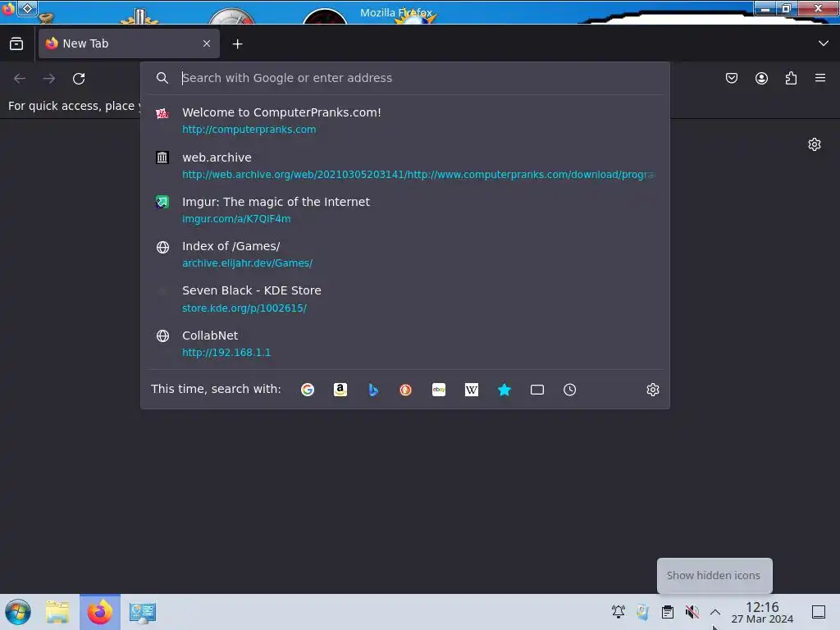Viewport: 840px width, 630px height.
Task: Open Seven Black - KDE Store suggestion
Action: (405, 299)
